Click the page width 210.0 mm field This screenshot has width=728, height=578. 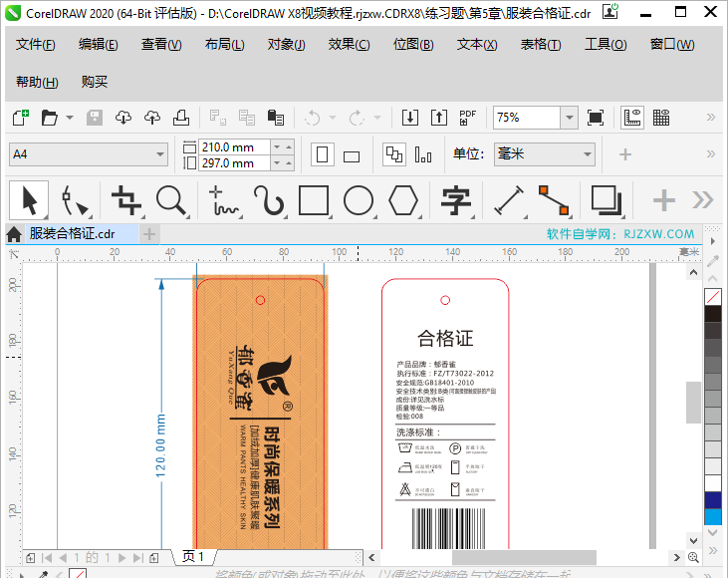[234, 147]
